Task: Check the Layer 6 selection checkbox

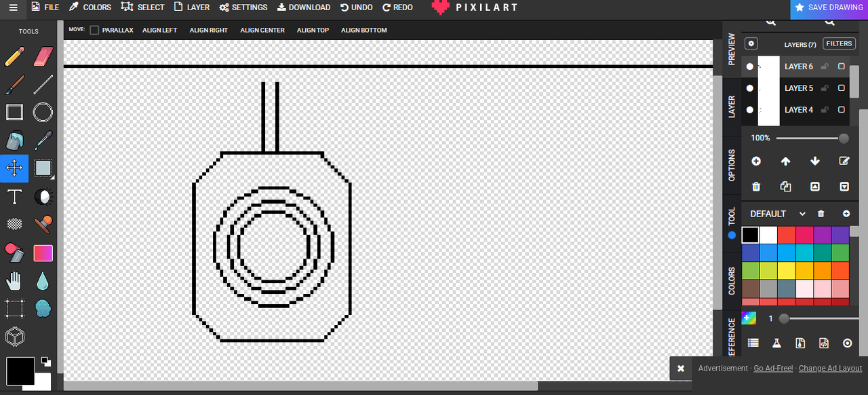Action: (842, 67)
